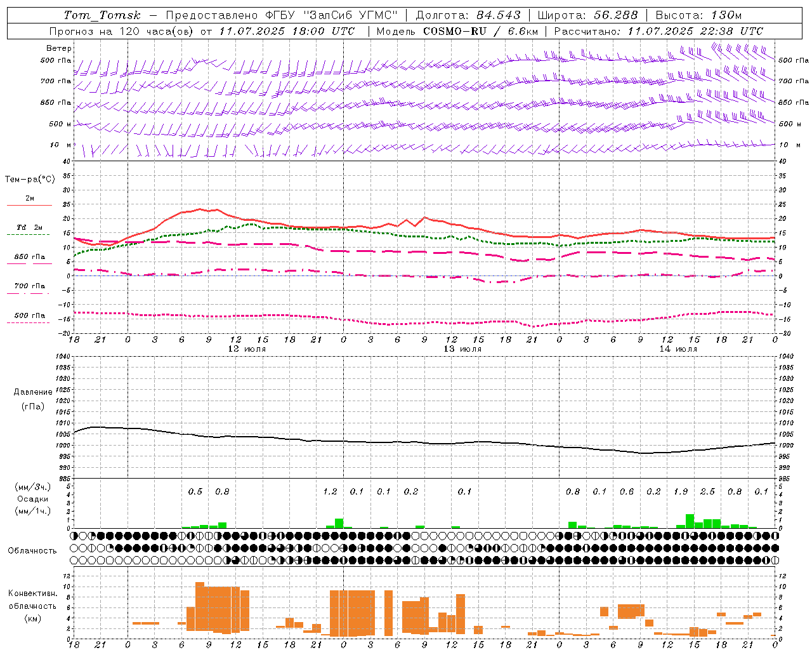Click the "(гПа)" pressure unit label
Viewport: 812px width, 650px height.
click(33, 407)
